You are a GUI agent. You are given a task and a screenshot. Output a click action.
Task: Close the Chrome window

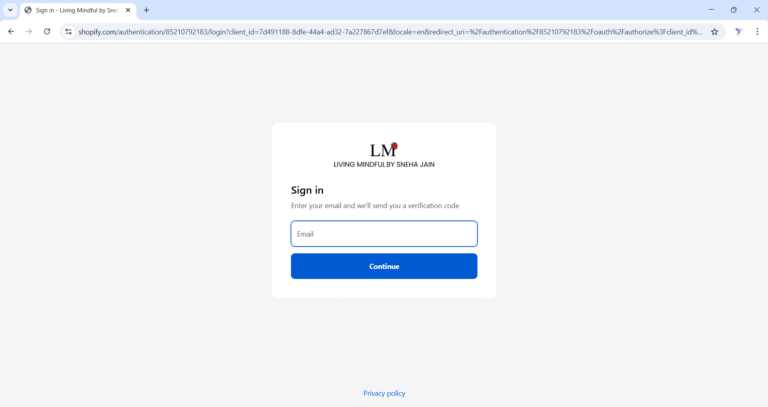(756, 10)
